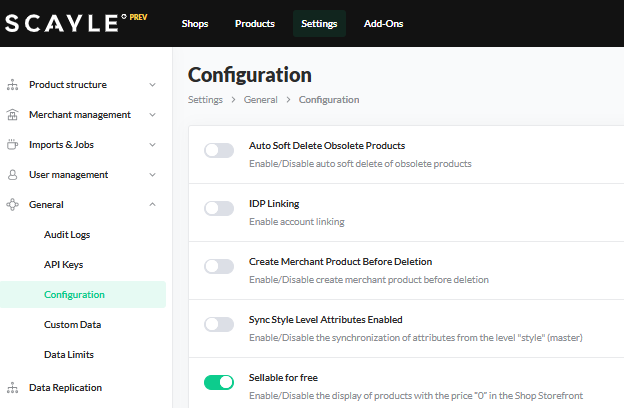
Task: Click the Product structure hierarchy icon
Action: (12, 85)
